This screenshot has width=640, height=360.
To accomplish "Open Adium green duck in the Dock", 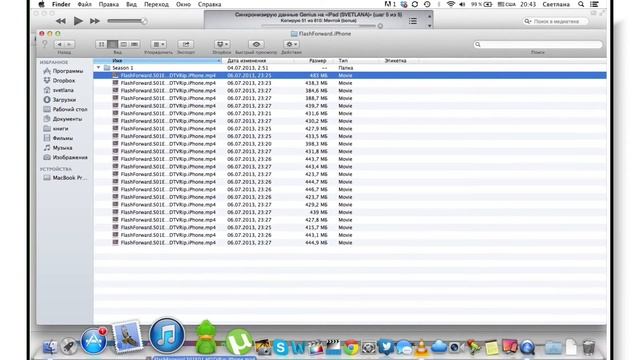I will click(x=206, y=337).
